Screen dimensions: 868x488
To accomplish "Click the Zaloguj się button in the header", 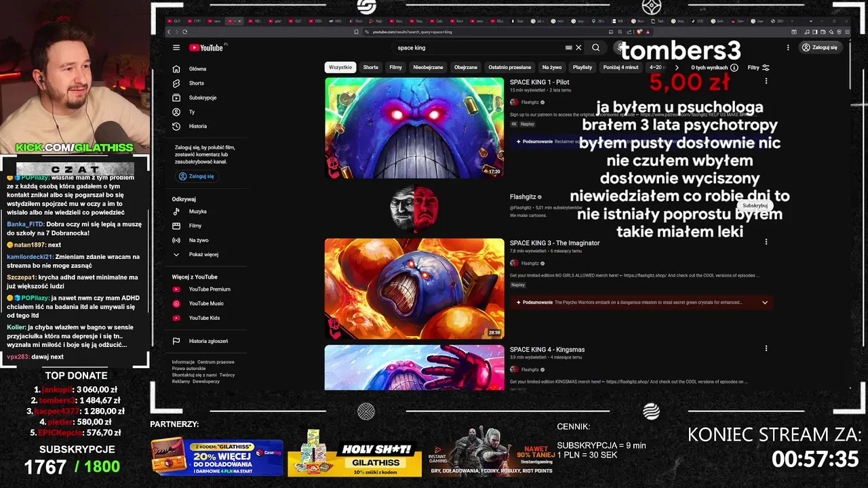I will coord(819,47).
